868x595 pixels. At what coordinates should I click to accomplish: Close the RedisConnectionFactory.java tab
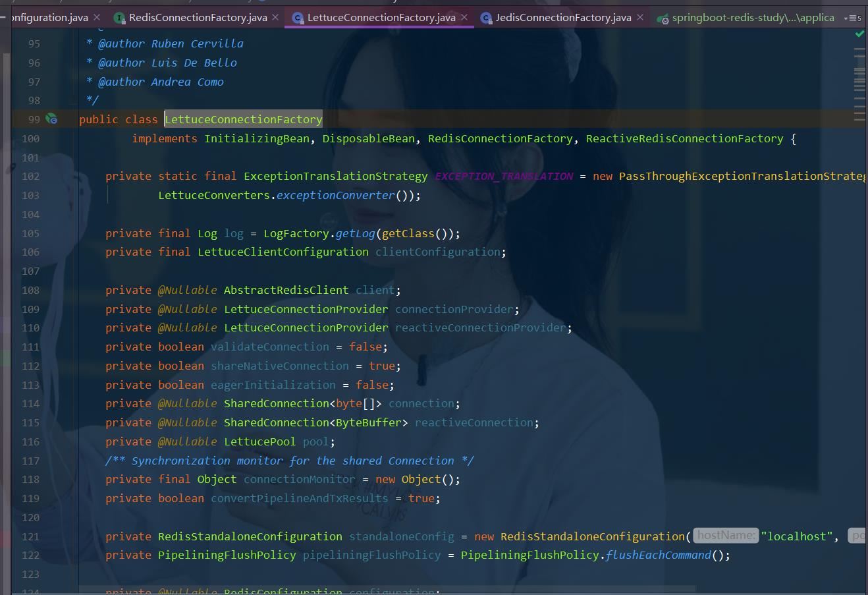275,18
